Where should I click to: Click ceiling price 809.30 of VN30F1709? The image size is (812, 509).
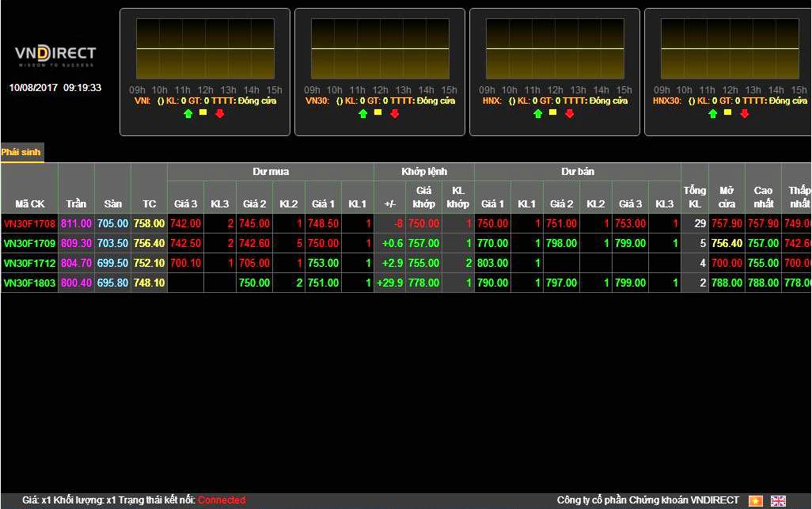click(x=76, y=243)
